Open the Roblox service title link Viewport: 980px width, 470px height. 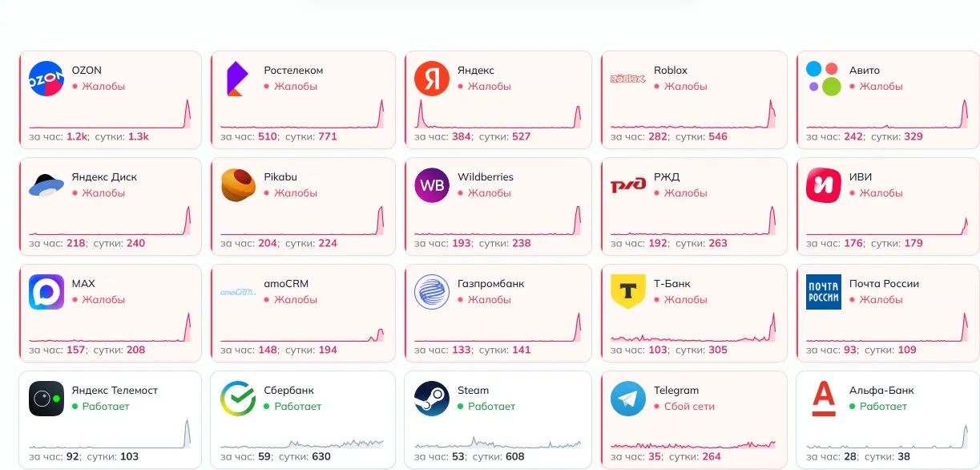[x=671, y=71]
